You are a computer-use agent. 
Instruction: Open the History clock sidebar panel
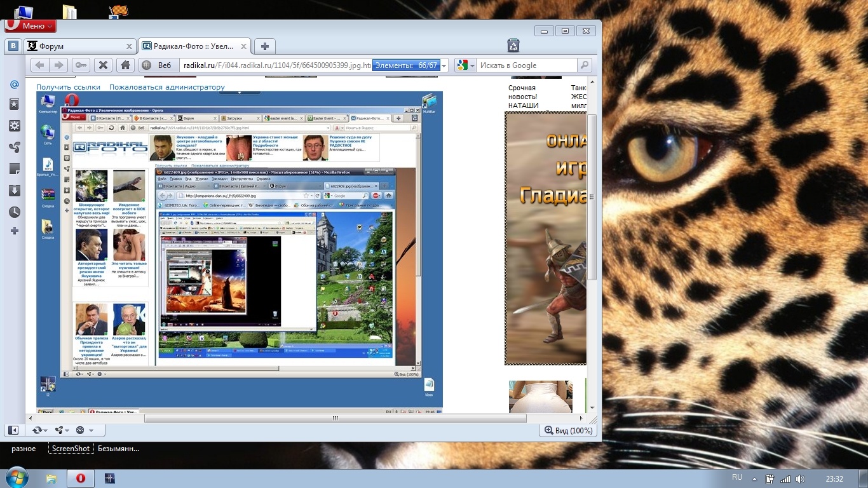tap(14, 212)
